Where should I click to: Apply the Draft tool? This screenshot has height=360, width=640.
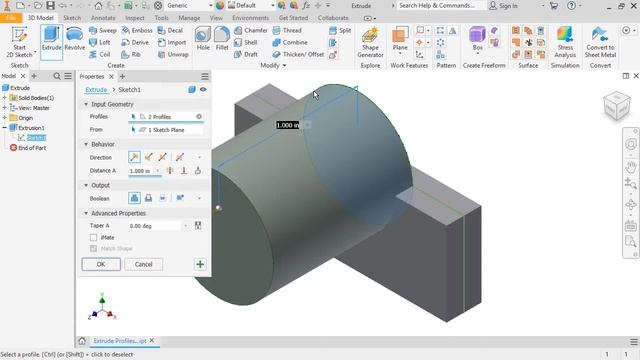point(246,54)
